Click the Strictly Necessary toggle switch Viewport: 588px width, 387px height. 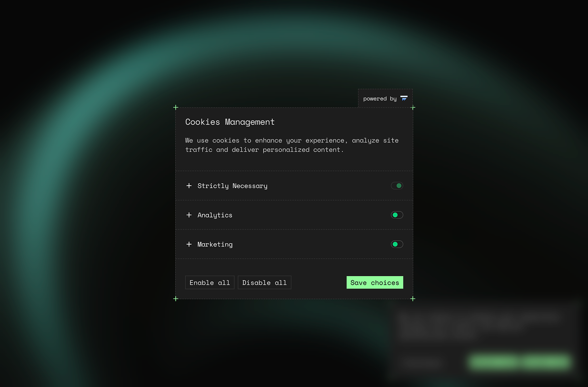coord(397,186)
